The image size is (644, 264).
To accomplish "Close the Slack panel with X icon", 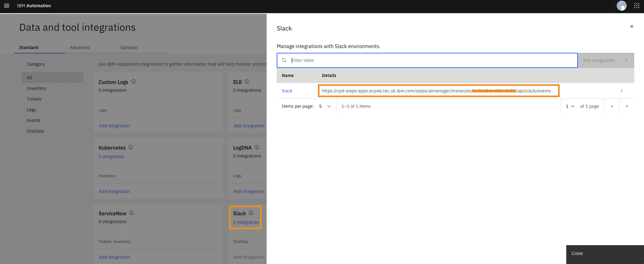I will point(631,26).
